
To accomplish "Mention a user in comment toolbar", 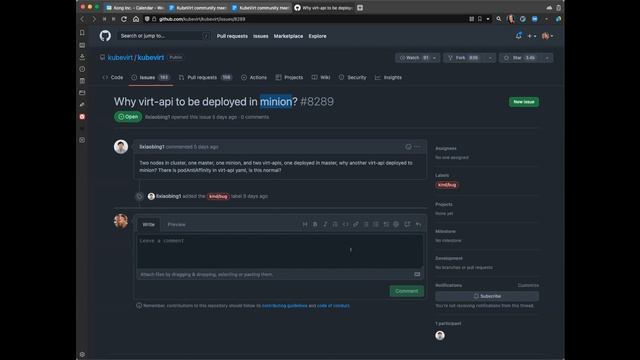I will [x=396, y=224].
